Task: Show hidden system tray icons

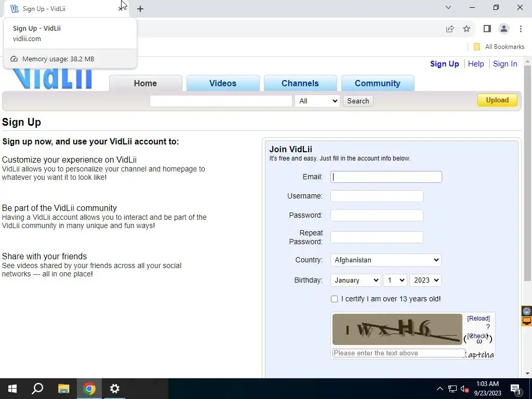Action: click(x=440, y=389)
